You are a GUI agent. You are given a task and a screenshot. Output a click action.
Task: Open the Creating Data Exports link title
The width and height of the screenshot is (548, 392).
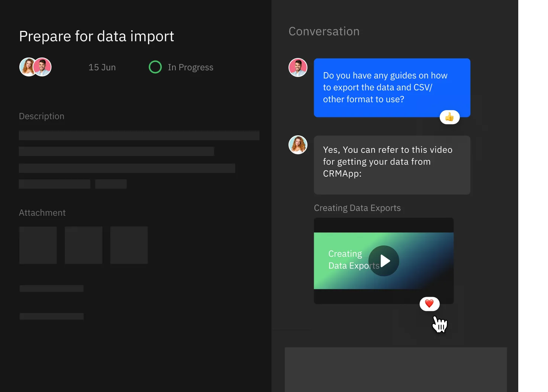[357, 208]
